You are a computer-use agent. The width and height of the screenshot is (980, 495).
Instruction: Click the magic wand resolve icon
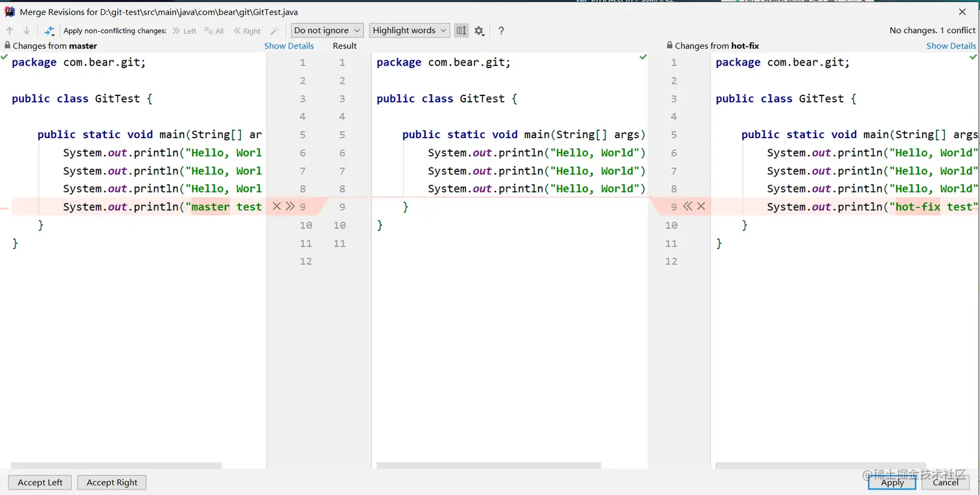(275, 30)
